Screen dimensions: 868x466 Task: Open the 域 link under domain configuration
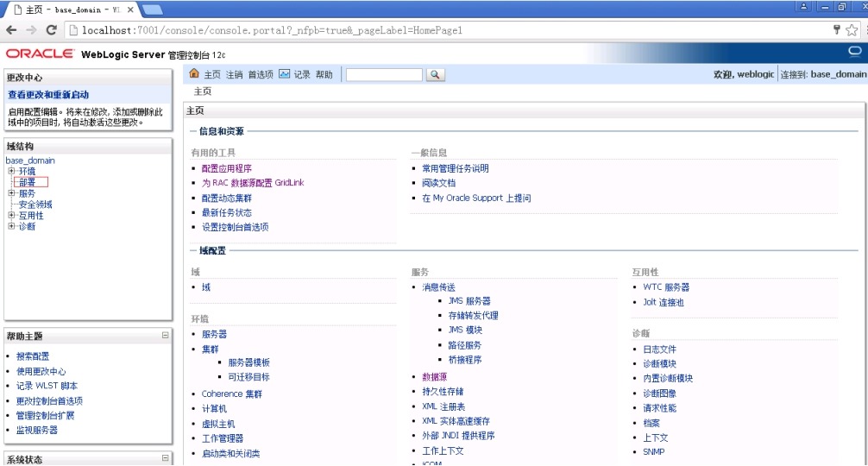click(206, 287)
